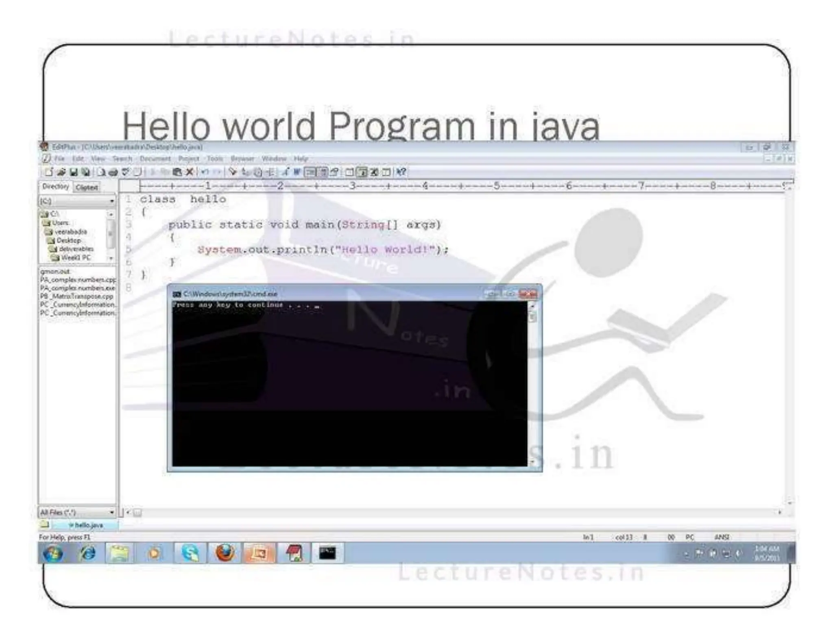Viewport: 833px width, 644px height.
Task: Open the drive [C:] dropdown
Action: pyautogui.click(x=111, y=201)
